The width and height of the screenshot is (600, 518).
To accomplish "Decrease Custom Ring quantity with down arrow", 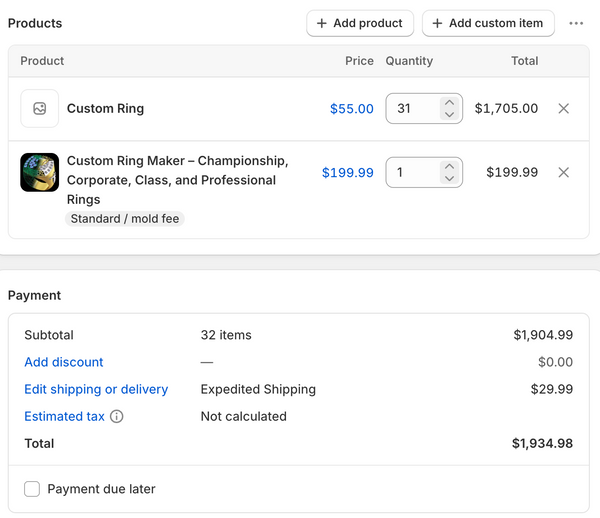I will click(x=449, y=114).
